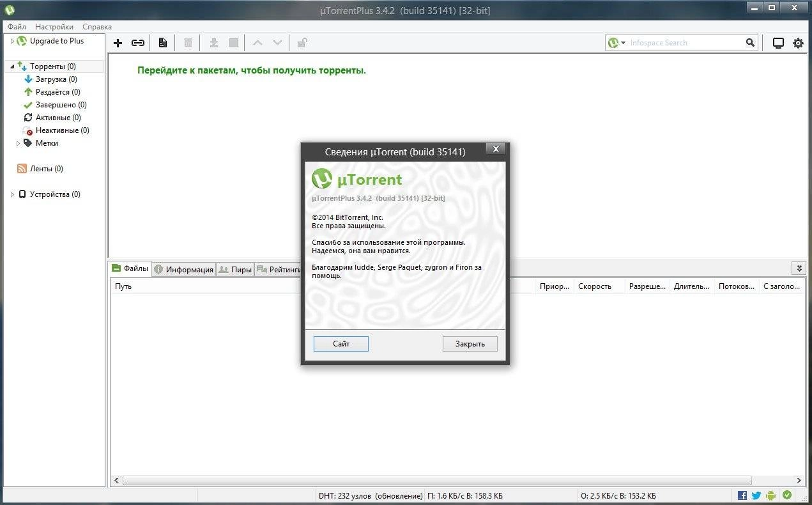Open the Android app icon
The height and width of the screenshot is (505, 812).
(x=770, y=495)
